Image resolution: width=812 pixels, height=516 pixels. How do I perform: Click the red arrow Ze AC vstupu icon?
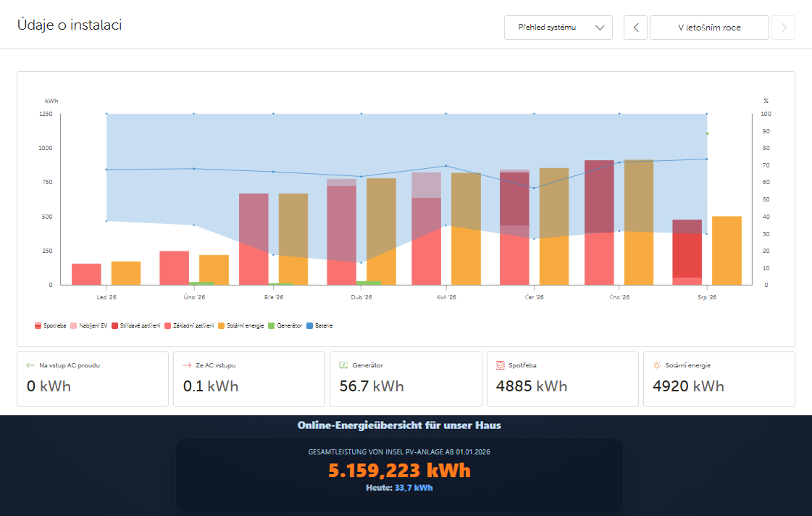(x=187, y=365)
